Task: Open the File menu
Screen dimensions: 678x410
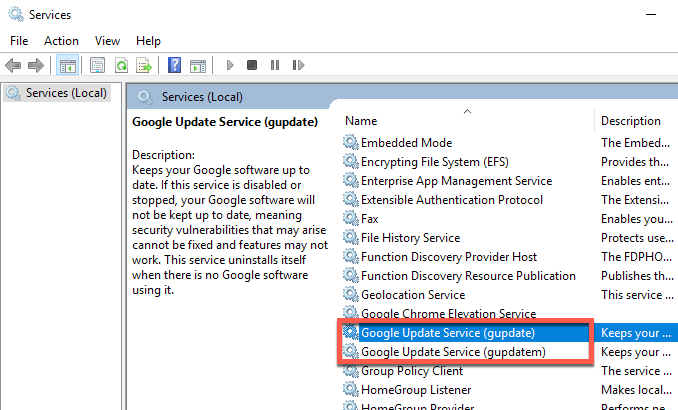Action: coord(19,41)
